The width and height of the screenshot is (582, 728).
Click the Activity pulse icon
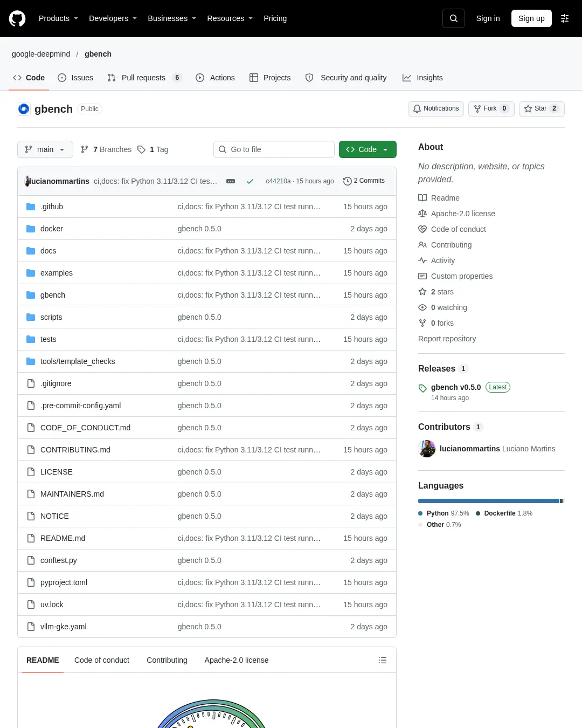(422, 260)
